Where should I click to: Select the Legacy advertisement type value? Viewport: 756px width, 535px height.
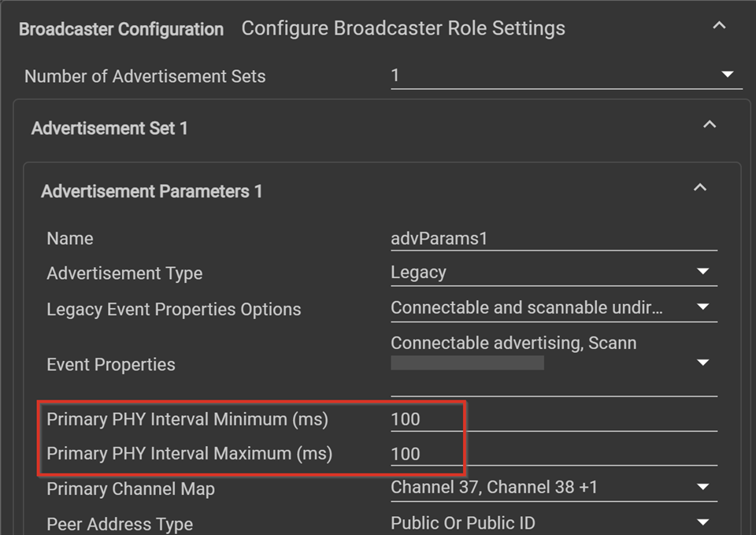point(418,273)
